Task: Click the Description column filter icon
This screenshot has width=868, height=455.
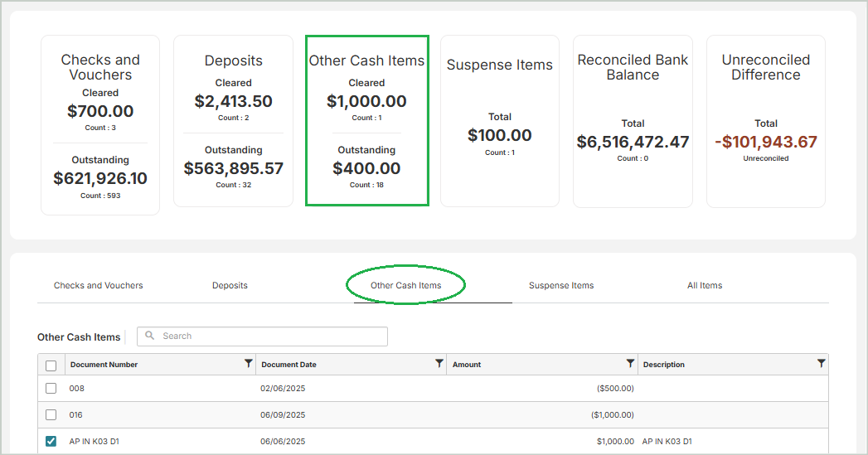Action: pos(821,364)
